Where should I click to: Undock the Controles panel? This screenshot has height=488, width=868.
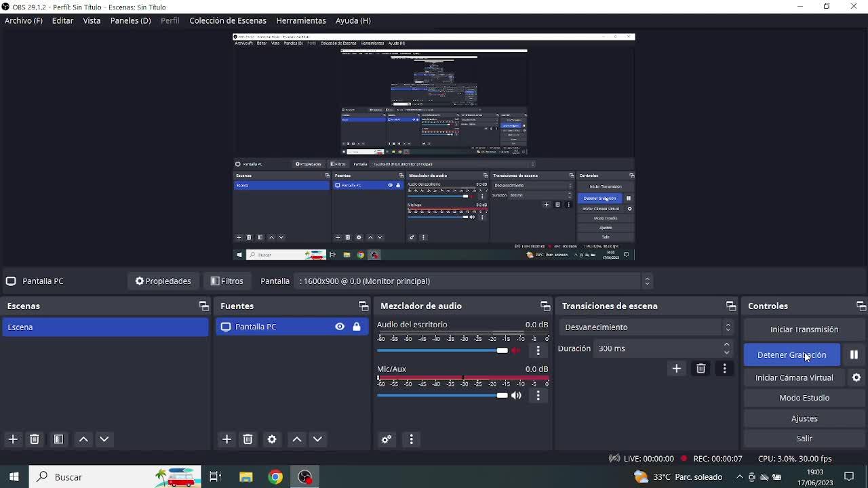point(861,306)
